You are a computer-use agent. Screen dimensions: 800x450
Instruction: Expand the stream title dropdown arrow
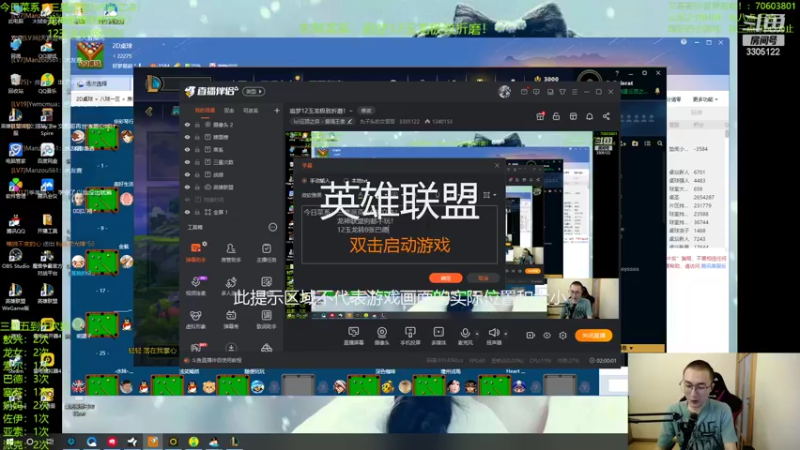tap(351, 111)
